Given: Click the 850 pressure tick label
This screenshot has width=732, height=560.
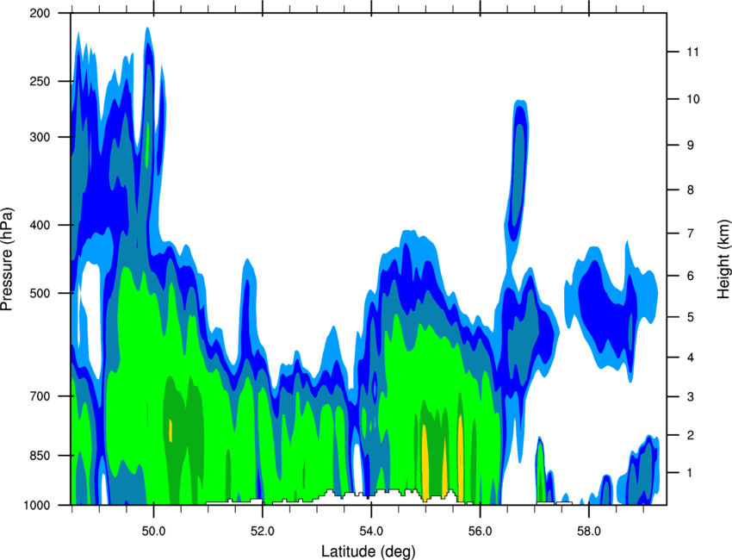Looking at the screenshot, I should pos(40,456).
